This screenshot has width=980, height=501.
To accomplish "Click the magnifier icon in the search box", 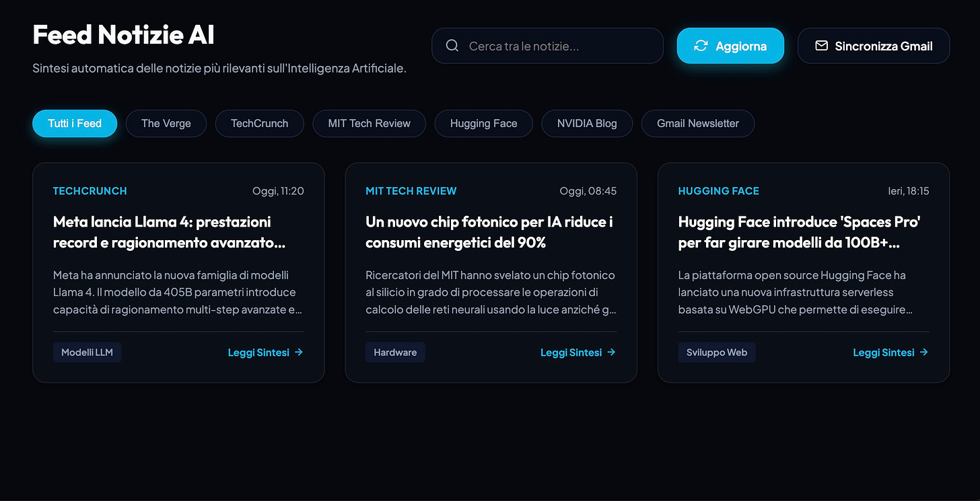I will pos(452,46).
